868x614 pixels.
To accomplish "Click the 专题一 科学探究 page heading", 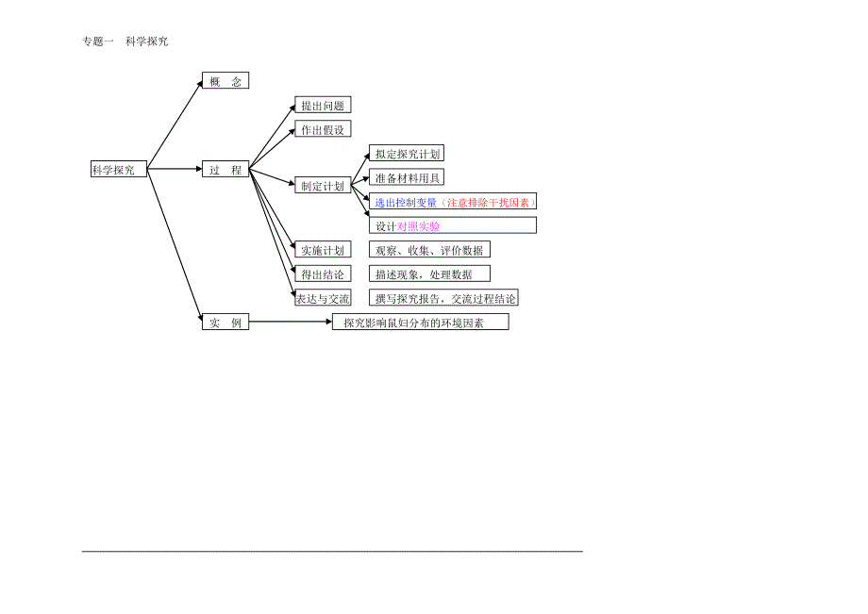I will [x=125, y=41].
